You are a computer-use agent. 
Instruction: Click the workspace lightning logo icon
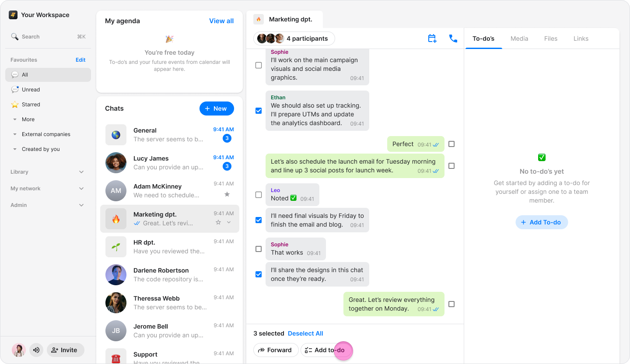pyautogui.click(x=13, y=15)
